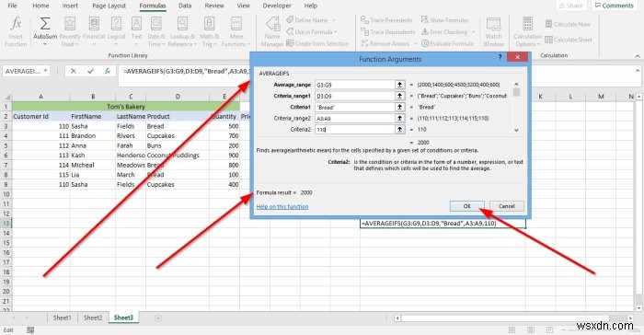Confirm formula with checkmark icon
This screenshot has width=644, height=335.
[x=90, y=71]
